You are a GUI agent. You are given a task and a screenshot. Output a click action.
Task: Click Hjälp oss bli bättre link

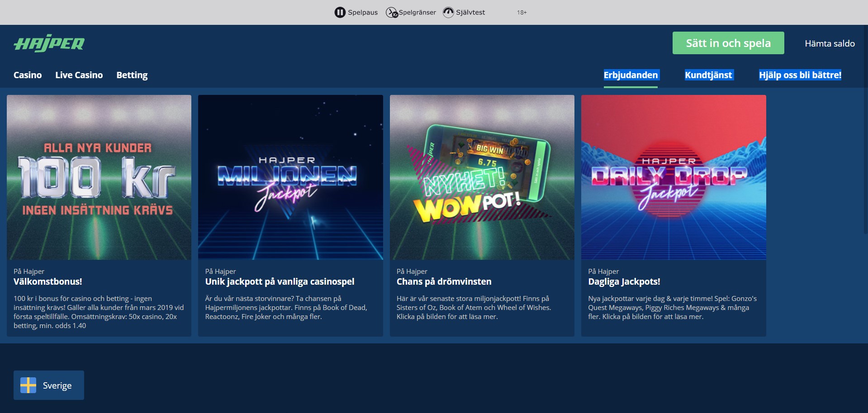[x=800, y=75]
